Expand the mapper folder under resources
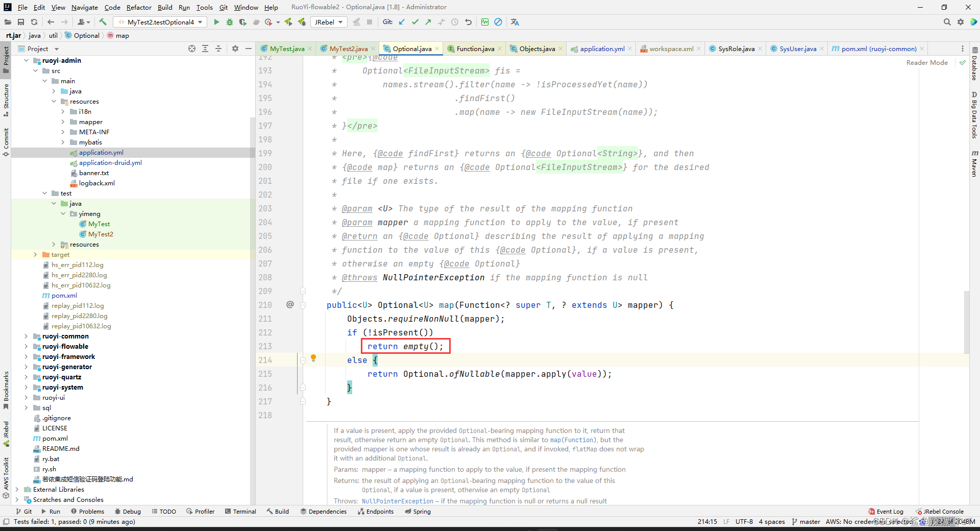The width and height of the screenshot is (980, 531). click(x=63, y=122)
